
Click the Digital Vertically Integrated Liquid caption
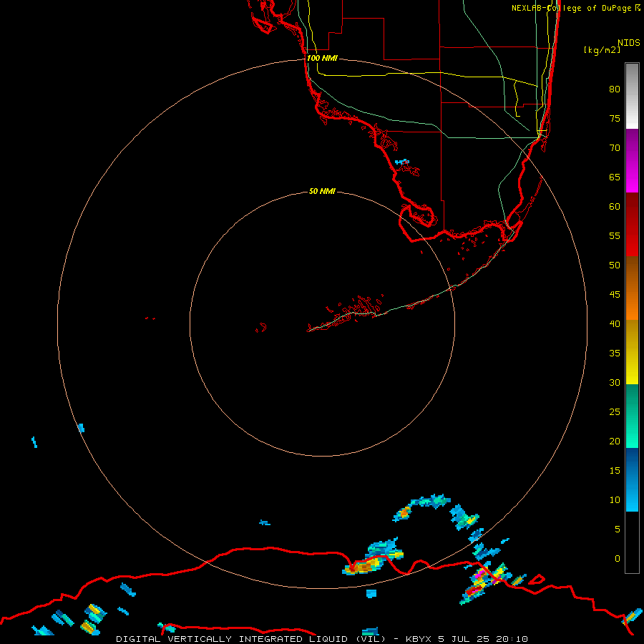pos(321,639)
